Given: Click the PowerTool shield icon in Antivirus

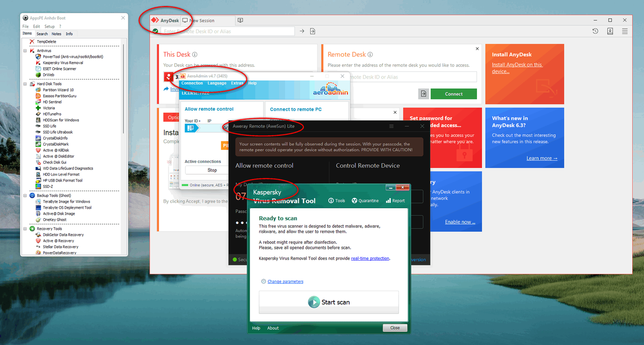Looking at the screenshot, I should pyautogui.click(x=38, y=57).
